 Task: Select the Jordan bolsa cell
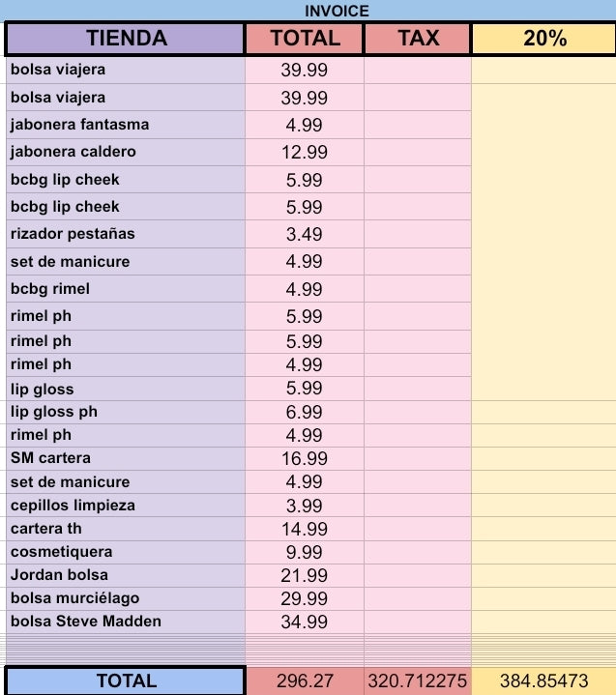click(126, 575)
